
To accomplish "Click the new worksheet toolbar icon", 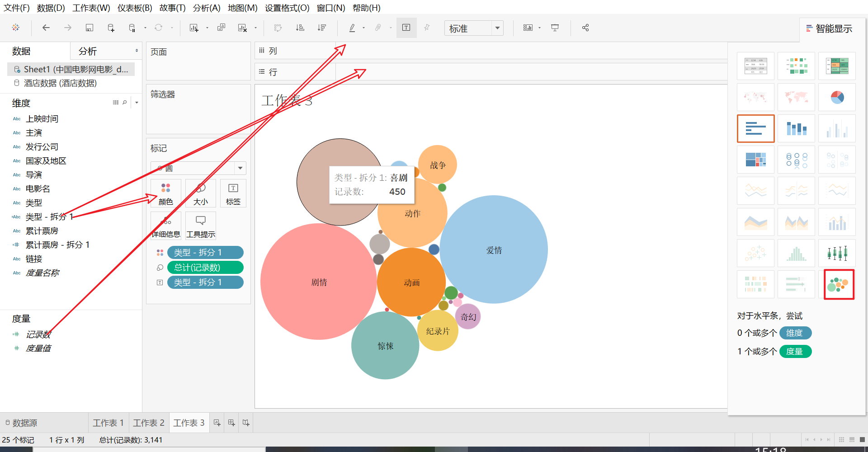I will pos(194,28).
